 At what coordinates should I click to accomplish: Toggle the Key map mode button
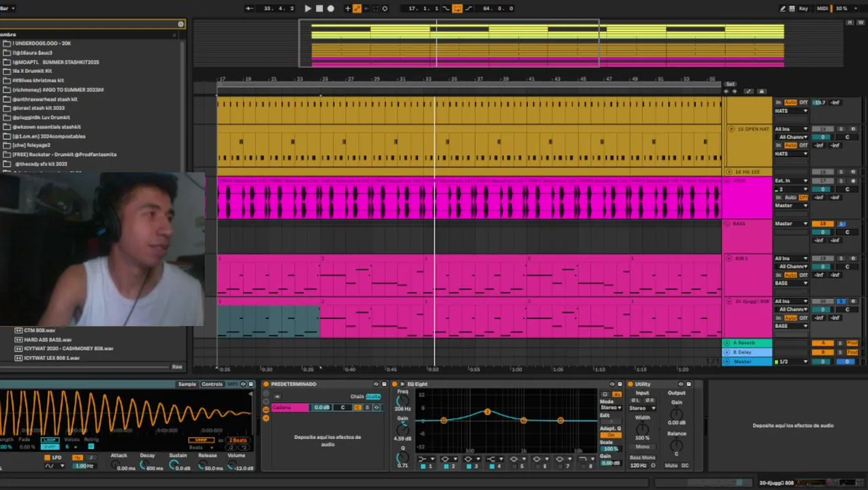[x=803, y=8]
